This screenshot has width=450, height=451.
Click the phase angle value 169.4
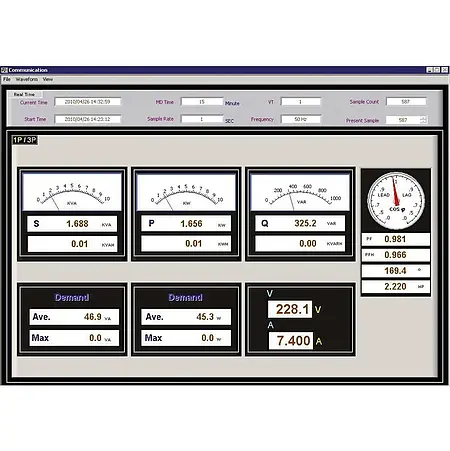tap(395, 271)
